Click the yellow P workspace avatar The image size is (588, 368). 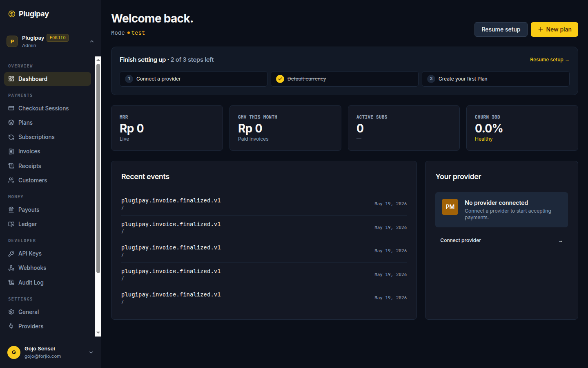pos(12,41)
